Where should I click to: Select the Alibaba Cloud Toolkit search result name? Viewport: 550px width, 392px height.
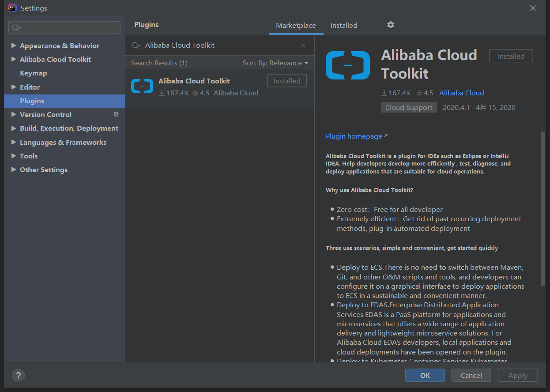pos(194,81)
